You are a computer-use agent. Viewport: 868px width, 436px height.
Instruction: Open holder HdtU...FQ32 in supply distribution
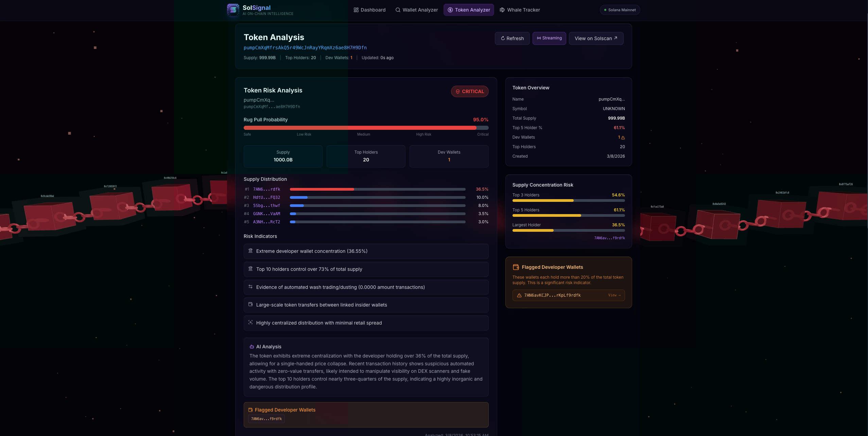point(266,197)
